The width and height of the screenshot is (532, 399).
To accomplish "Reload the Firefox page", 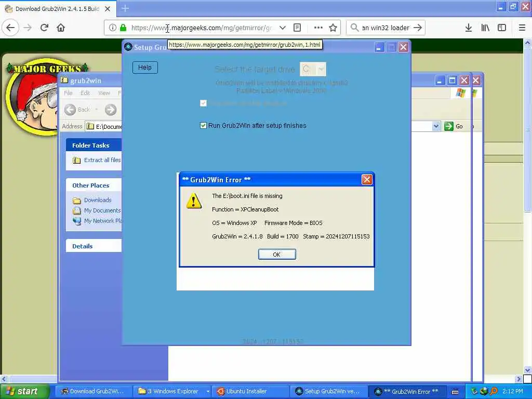I will 44,28.
